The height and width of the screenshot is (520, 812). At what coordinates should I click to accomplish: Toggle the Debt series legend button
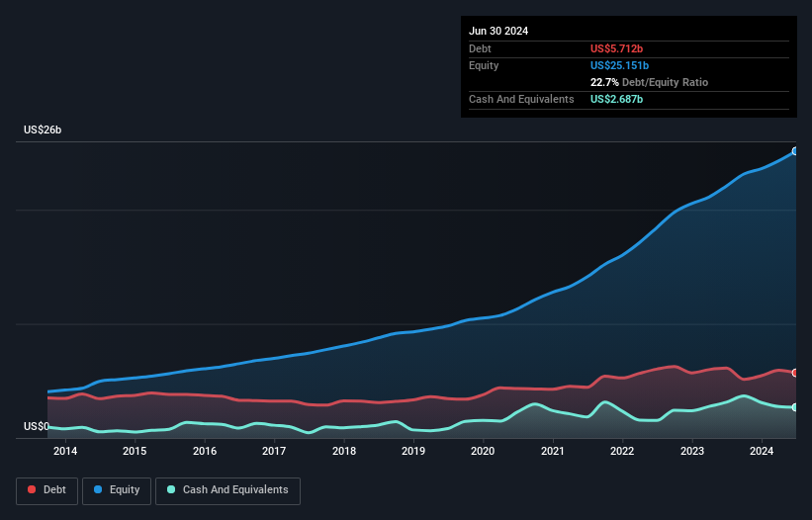coord(47,490)
